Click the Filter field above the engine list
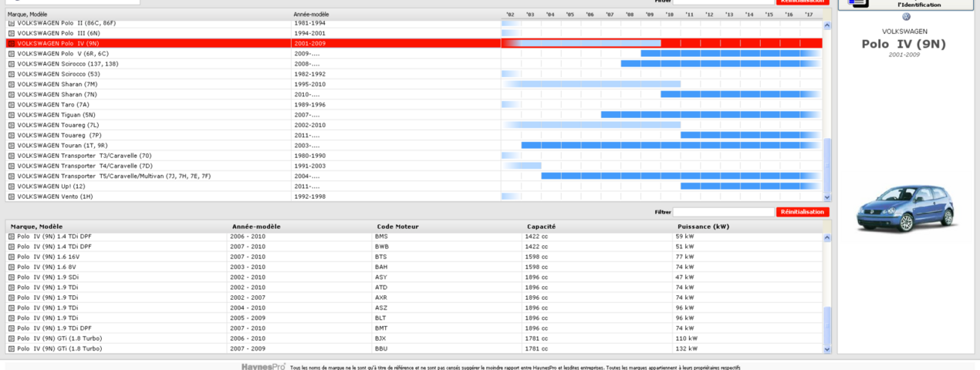The image size is (980, 370). coord(723,212)
